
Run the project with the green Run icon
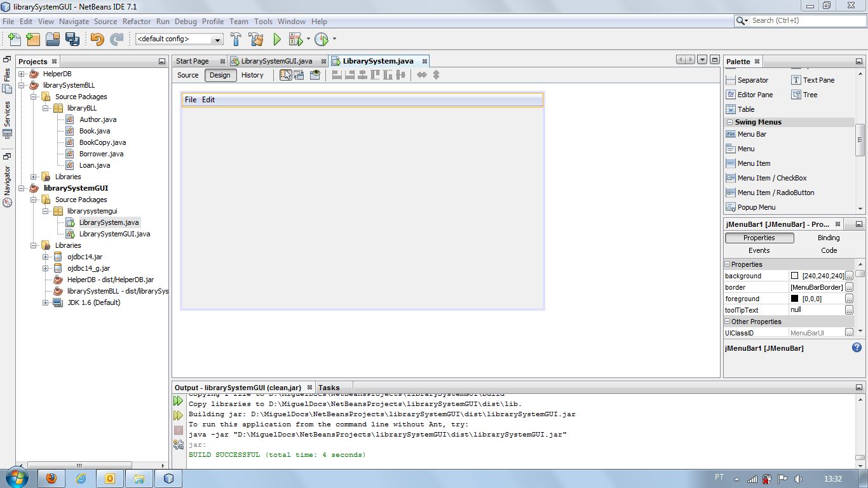(277, 39)
